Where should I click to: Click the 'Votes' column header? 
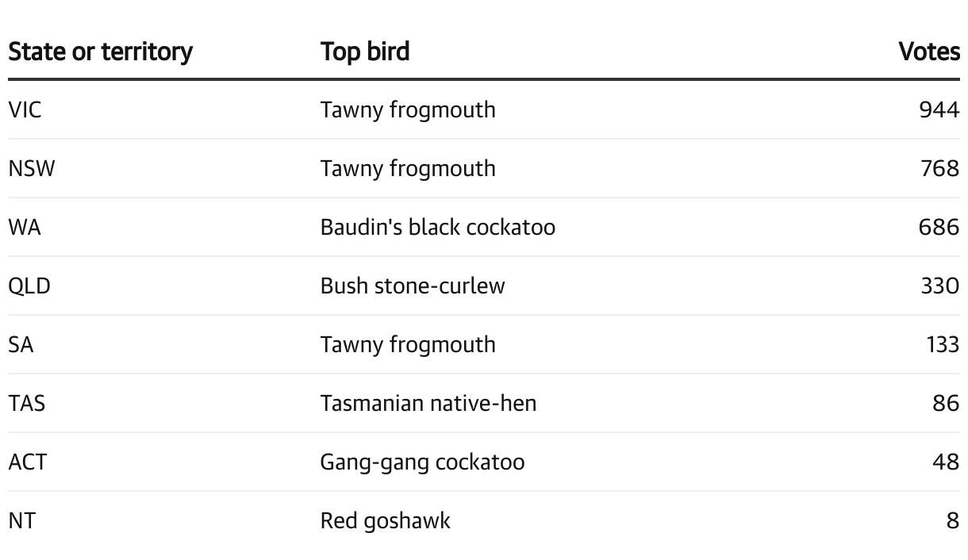click(928, 52)
